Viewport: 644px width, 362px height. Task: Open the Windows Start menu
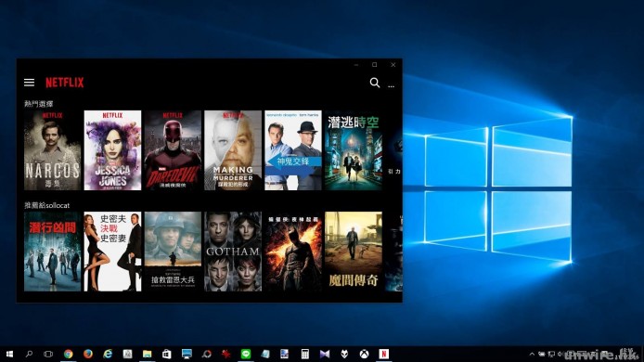pos(9,354)
